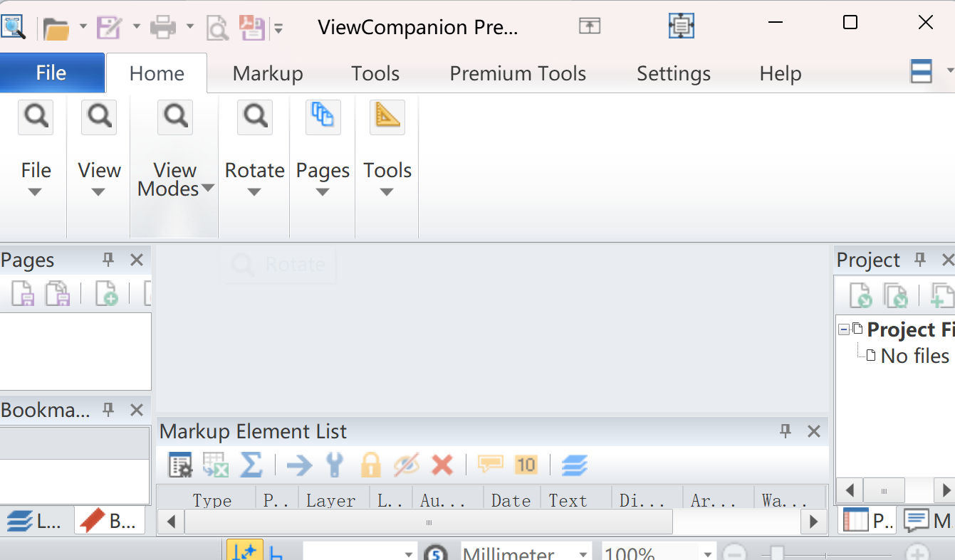Click the sigma summary icon in Markup Element List

(x=251, y=465)
